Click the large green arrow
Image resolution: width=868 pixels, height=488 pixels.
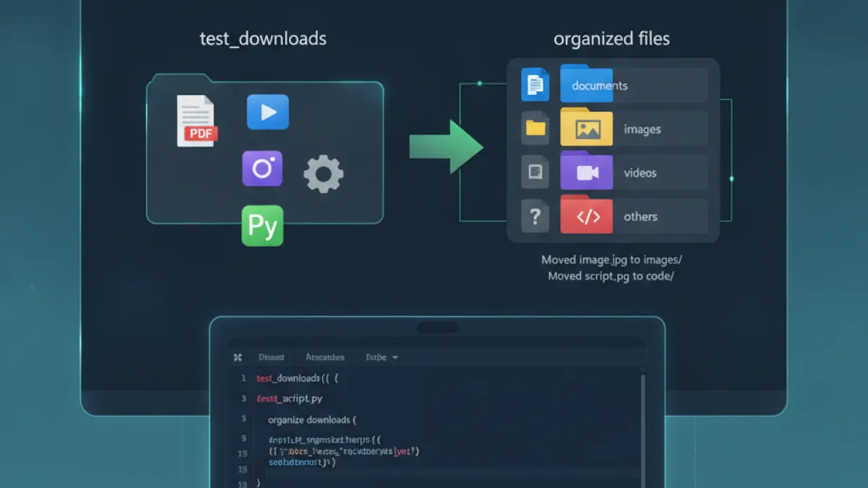pos(446,147)
